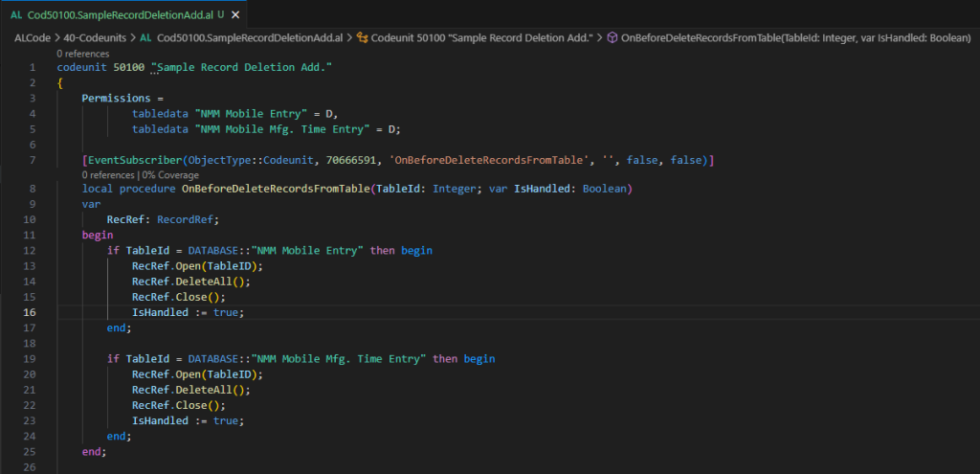The height and width of the screenshot is (474, 980).
Task: Click the AL file icon in the editor tab
Action: click(x=15, y=14)
